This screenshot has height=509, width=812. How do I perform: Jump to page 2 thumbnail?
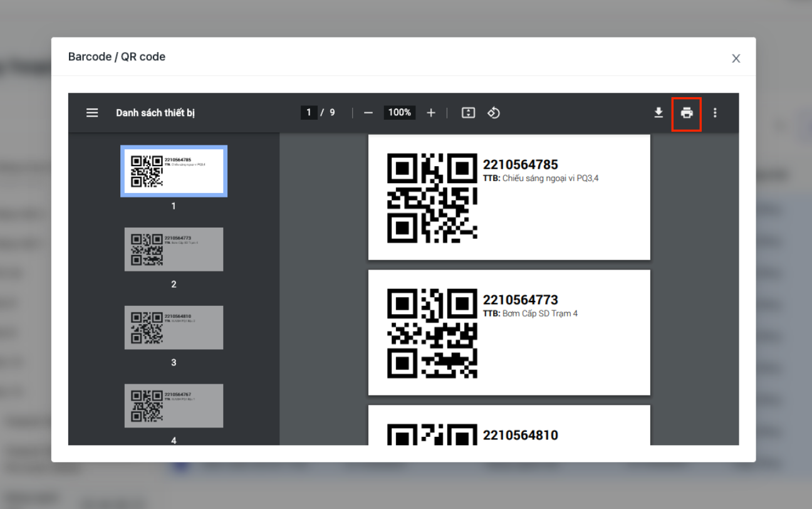174,249
